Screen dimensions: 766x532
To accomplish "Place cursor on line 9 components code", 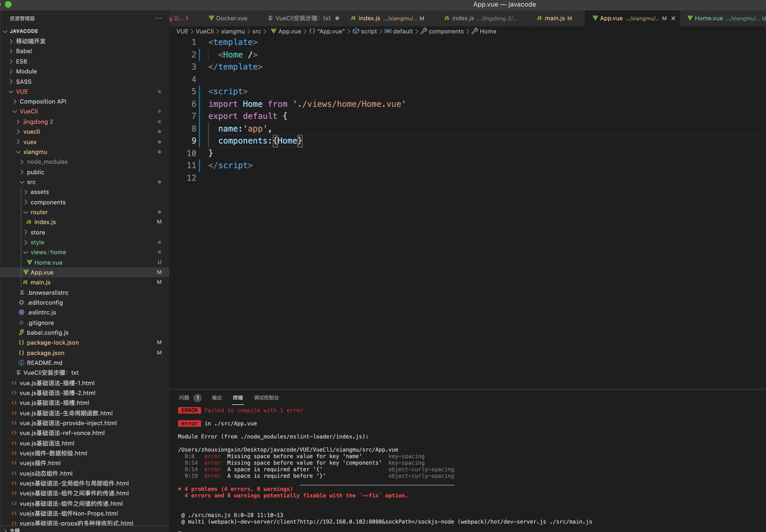I will 260,141.
